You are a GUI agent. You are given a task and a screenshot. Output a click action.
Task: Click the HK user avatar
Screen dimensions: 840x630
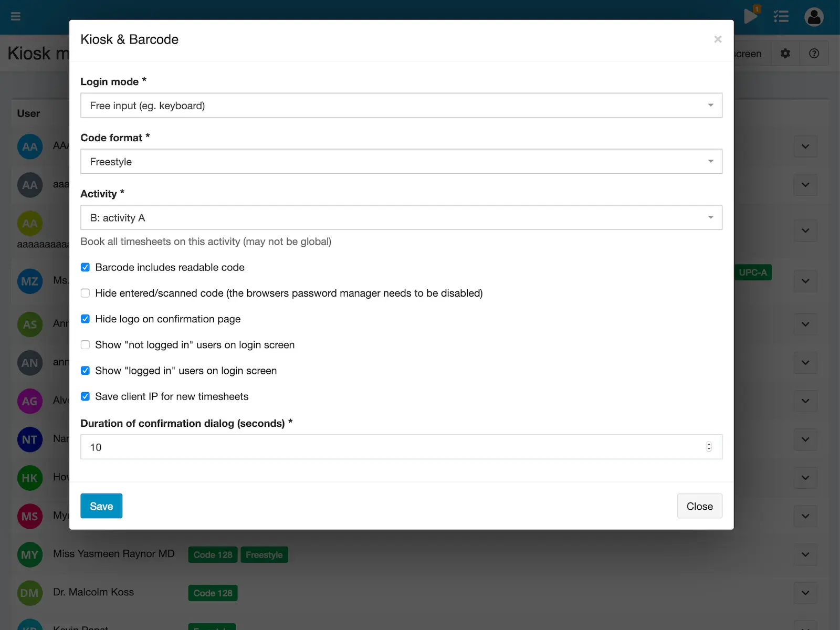pos(30,478)
